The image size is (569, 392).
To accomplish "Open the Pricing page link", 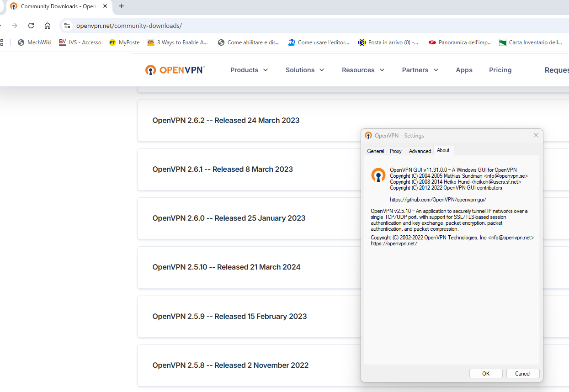I will tap(500, 70).
